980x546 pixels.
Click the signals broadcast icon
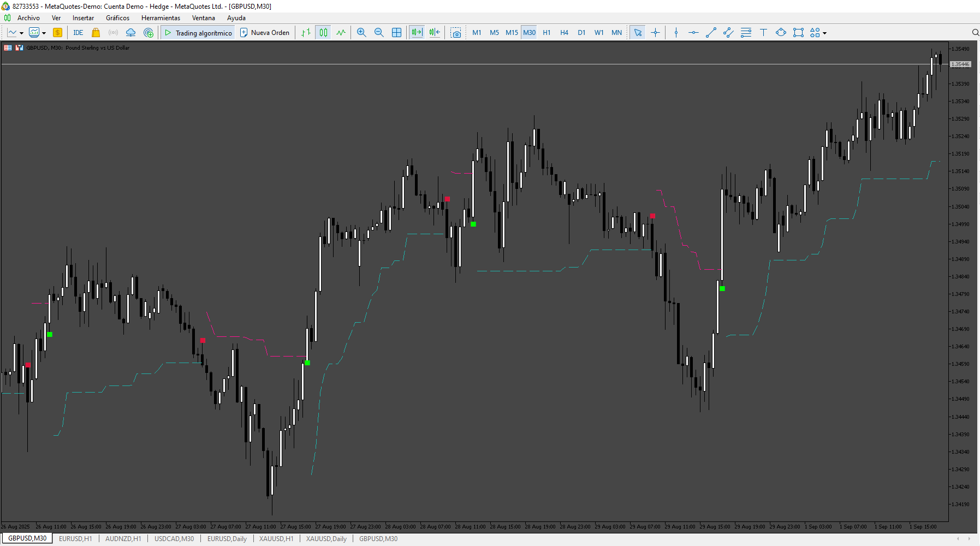(113, 33)
